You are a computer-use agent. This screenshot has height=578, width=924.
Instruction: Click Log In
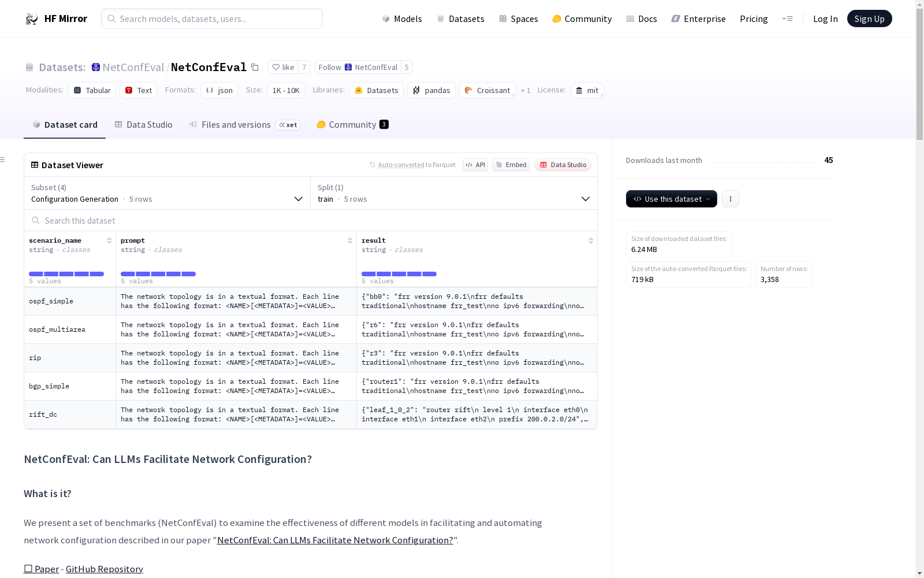pos(825,19)
